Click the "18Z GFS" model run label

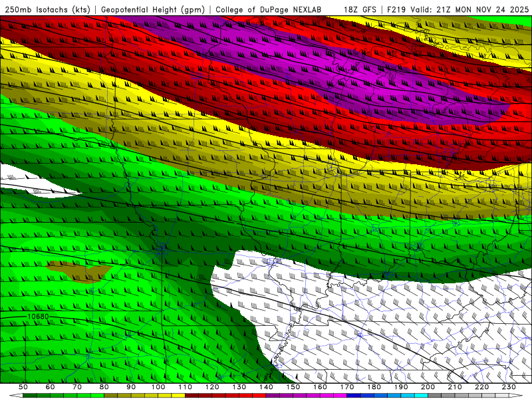click(360, 9)
